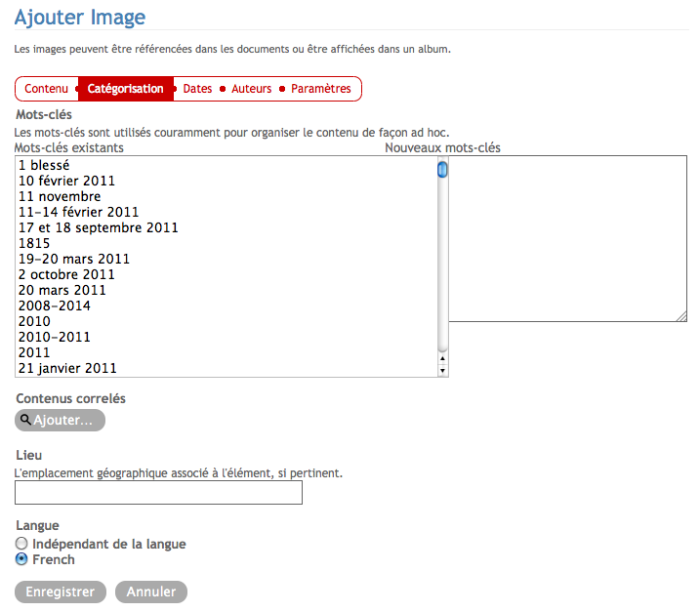Screen dimensions: 700x612
Task: Select the French language radio button
Action: (x=21, y=559)
